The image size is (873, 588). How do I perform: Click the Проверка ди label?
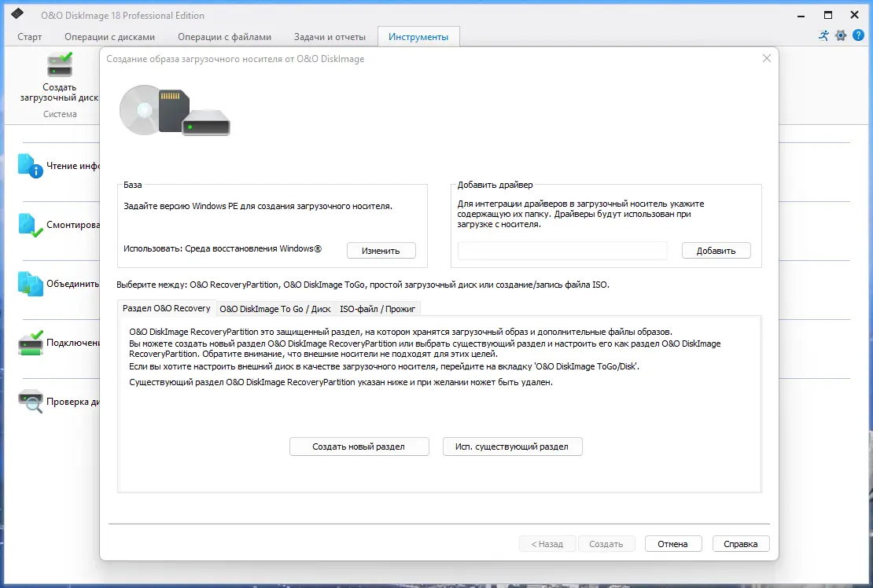tap(73, 402)
